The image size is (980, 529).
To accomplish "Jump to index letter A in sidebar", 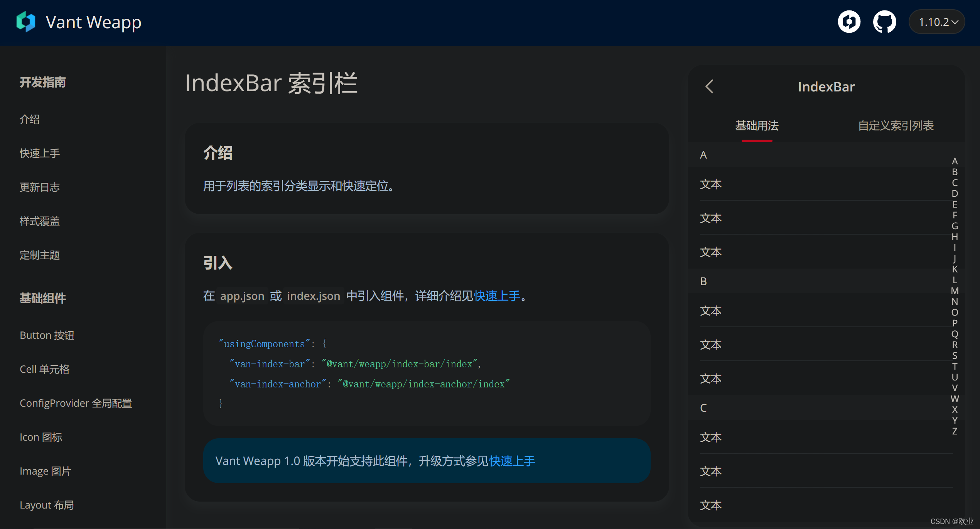I will (955, 161).
